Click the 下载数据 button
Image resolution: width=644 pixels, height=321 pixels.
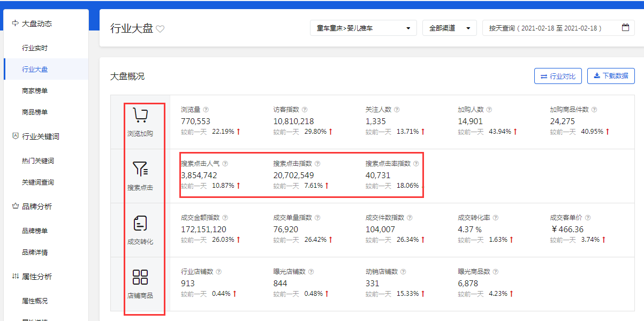point(611,76)
